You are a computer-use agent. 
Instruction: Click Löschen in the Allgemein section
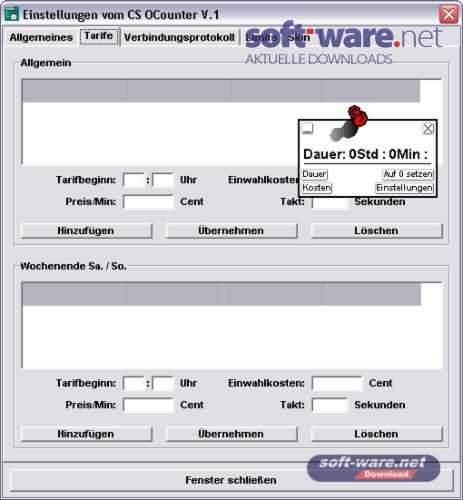pos(377,231)
